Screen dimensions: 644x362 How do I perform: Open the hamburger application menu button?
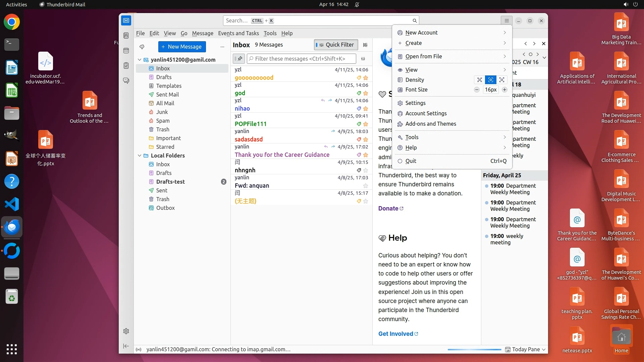tap(506, 21)
